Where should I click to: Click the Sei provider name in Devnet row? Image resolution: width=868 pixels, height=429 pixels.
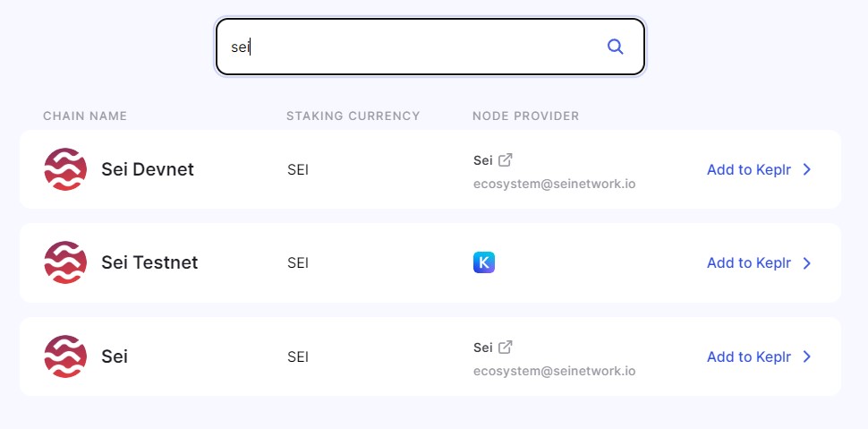[482, 160]
